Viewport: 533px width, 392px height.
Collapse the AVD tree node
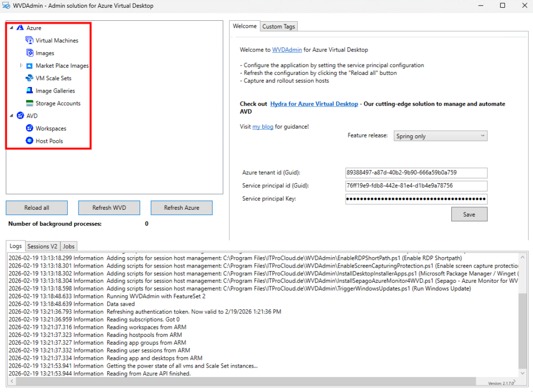click(x=11, y=116)
